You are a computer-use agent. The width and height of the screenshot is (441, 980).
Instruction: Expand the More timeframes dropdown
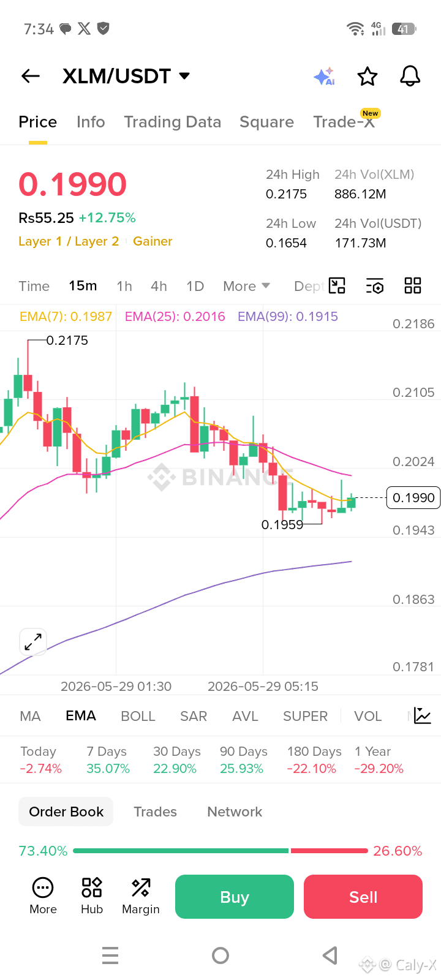tap(247, 286)
